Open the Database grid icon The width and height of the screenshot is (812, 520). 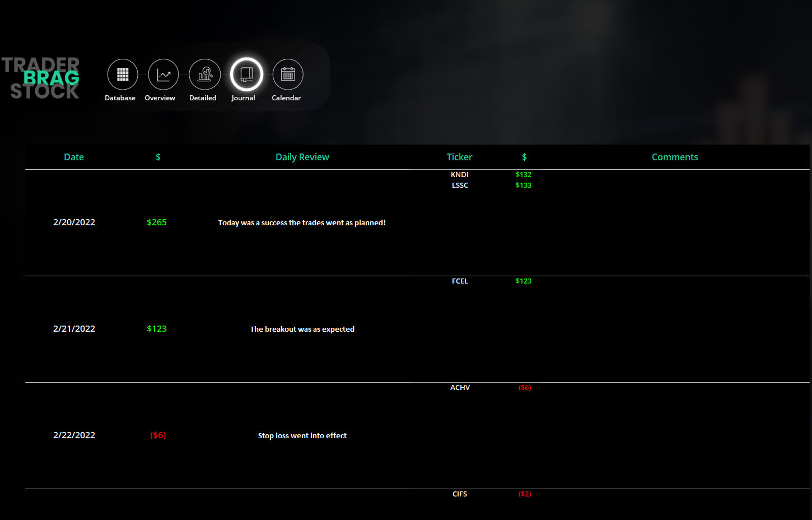[x=123, y=75]
